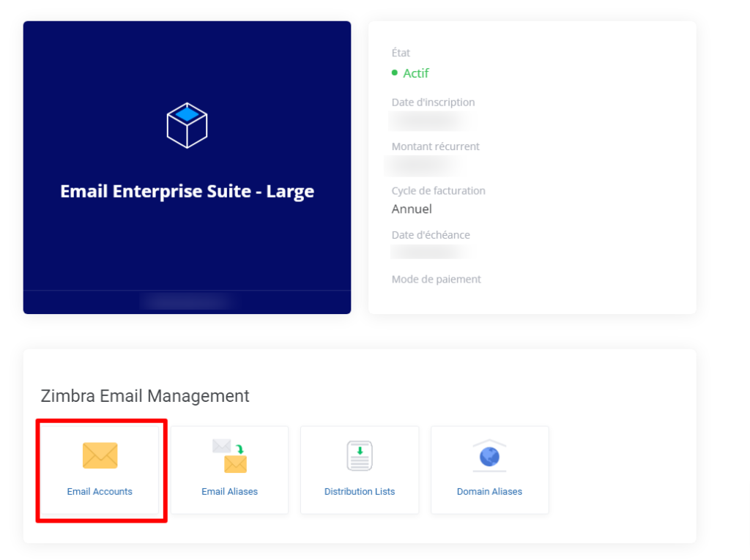Viewport: 750px width, 560px height.
Task: Click the Email Aliases forwarding envelopes icon
Action: click(230, 455)
